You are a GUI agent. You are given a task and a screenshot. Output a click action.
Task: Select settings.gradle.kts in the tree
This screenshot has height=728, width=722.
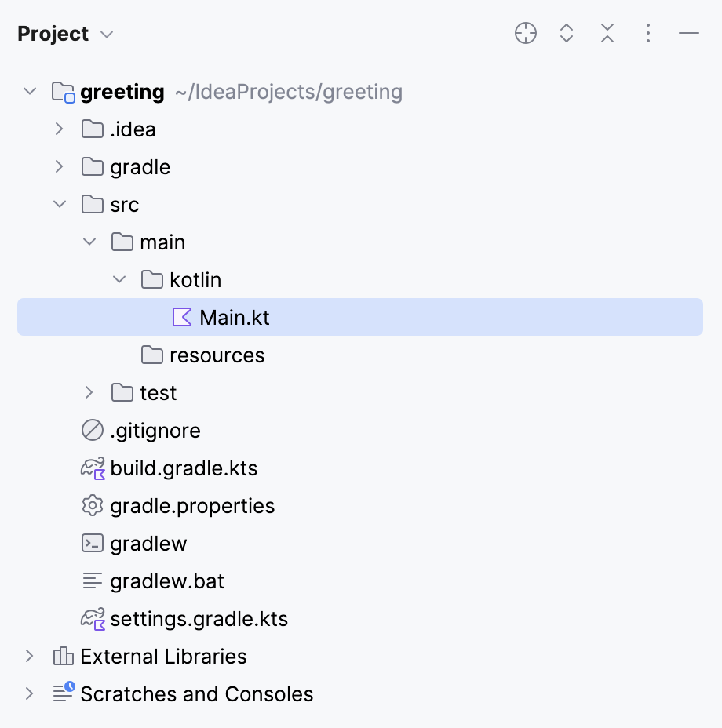pyautogui.click(x=200, y=618)
